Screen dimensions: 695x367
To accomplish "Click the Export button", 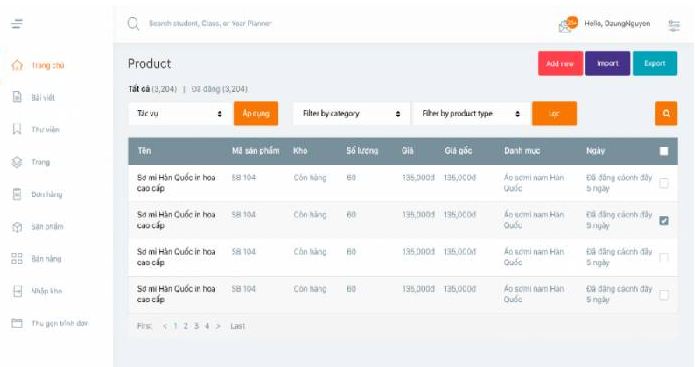I will pos(655,63).
